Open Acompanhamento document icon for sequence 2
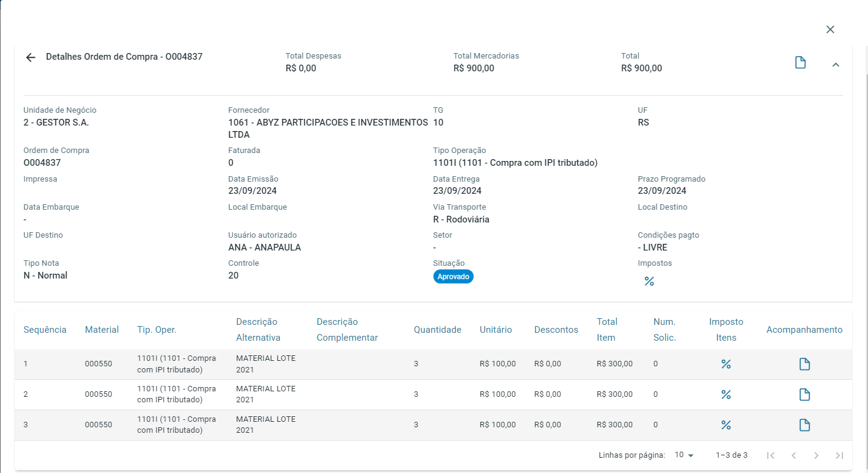868x473 pixels. tap(805, 395)
